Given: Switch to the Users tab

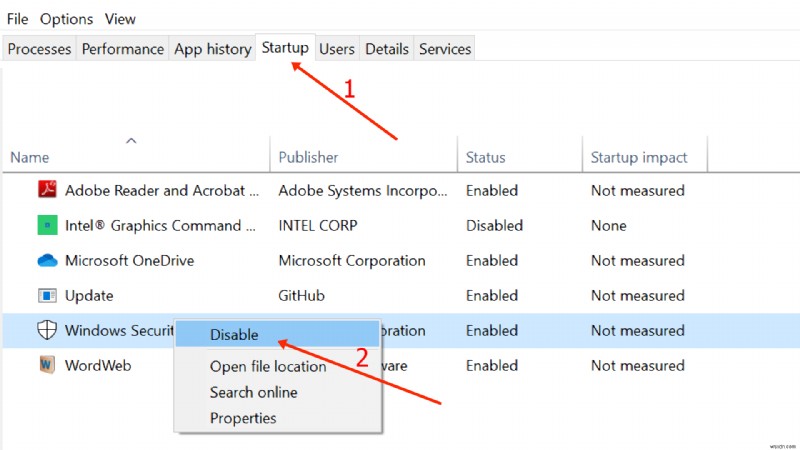Looking at the screenshot, I should (x=337, y=49).
